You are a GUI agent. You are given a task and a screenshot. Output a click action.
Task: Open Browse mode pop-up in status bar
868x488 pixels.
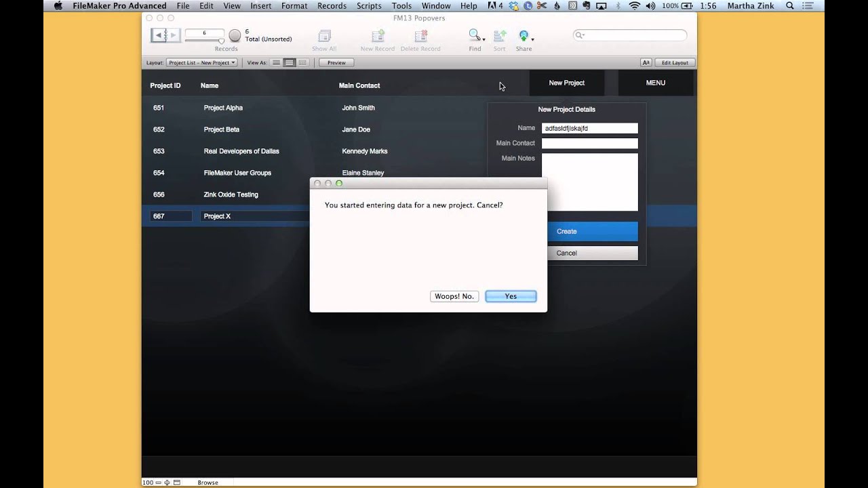pos(208,483)
